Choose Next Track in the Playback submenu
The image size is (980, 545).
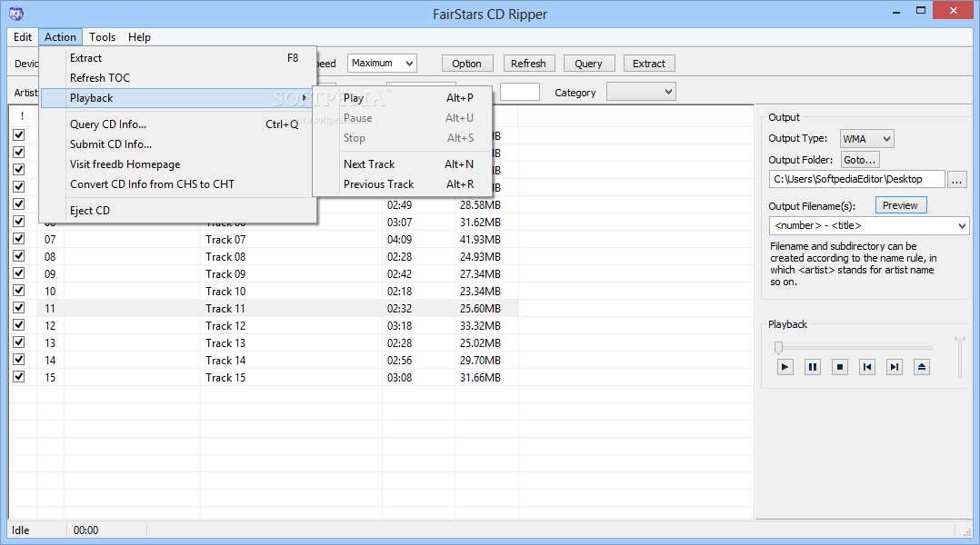pos(403,164)
